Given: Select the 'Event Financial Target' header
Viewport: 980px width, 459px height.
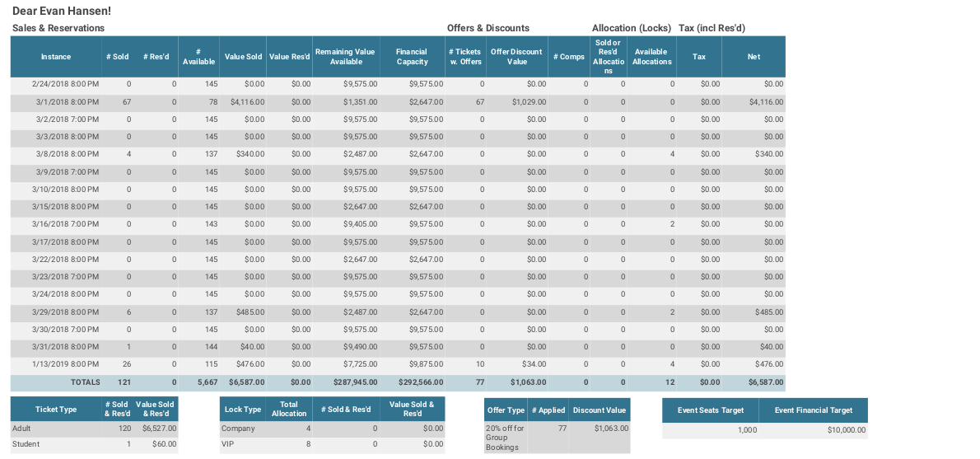Looking at the screenshot, I should coord(813,410).
